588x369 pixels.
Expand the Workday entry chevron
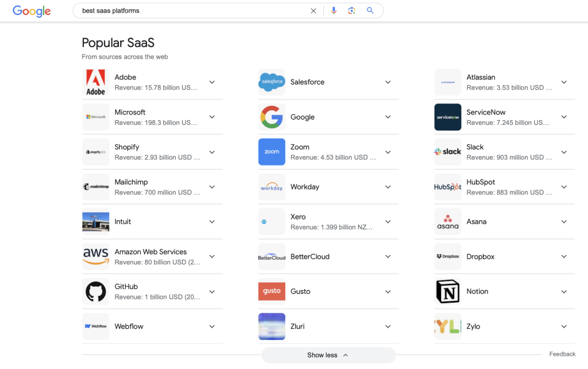pos(388,187)
